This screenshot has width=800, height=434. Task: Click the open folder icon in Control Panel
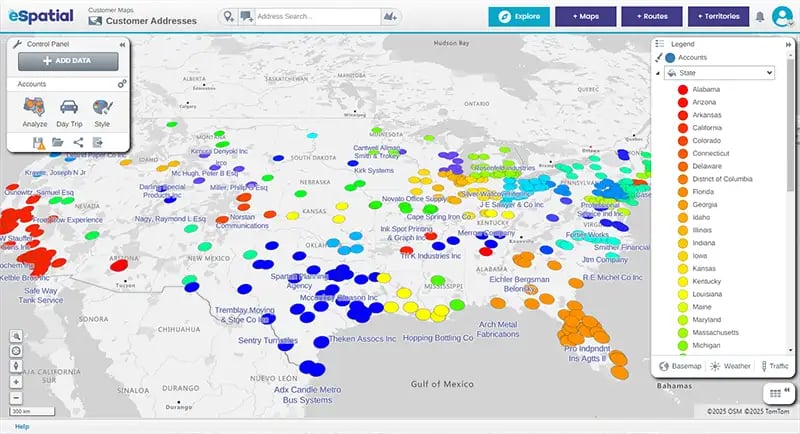58,143
